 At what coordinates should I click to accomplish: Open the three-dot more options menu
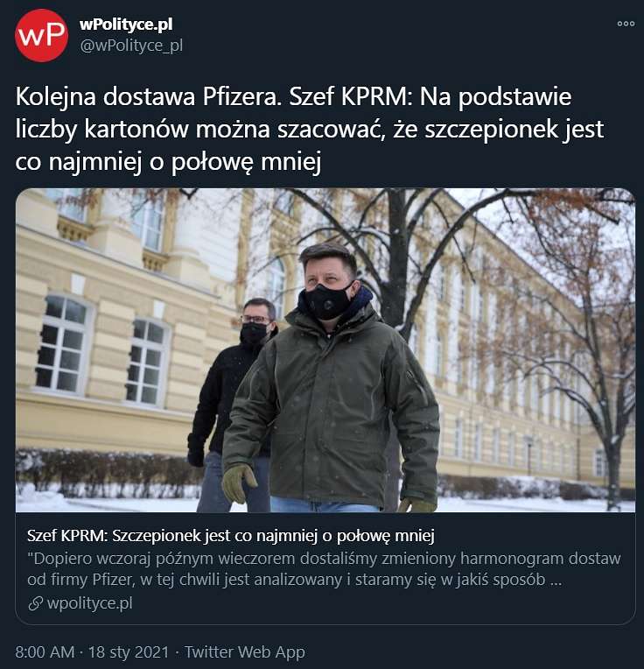[626, 24]
